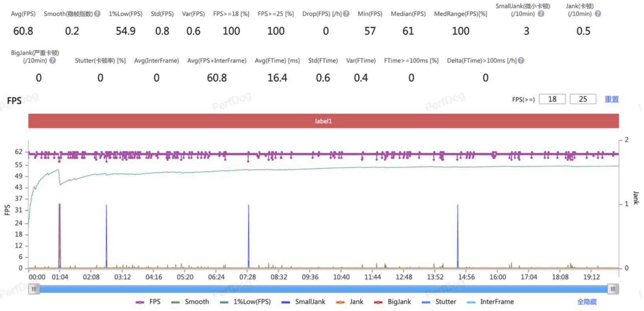This screenshot has height=311, width=644.
Task: Toggle SmallJank series in legend
Action: click(x=303, y=302)
